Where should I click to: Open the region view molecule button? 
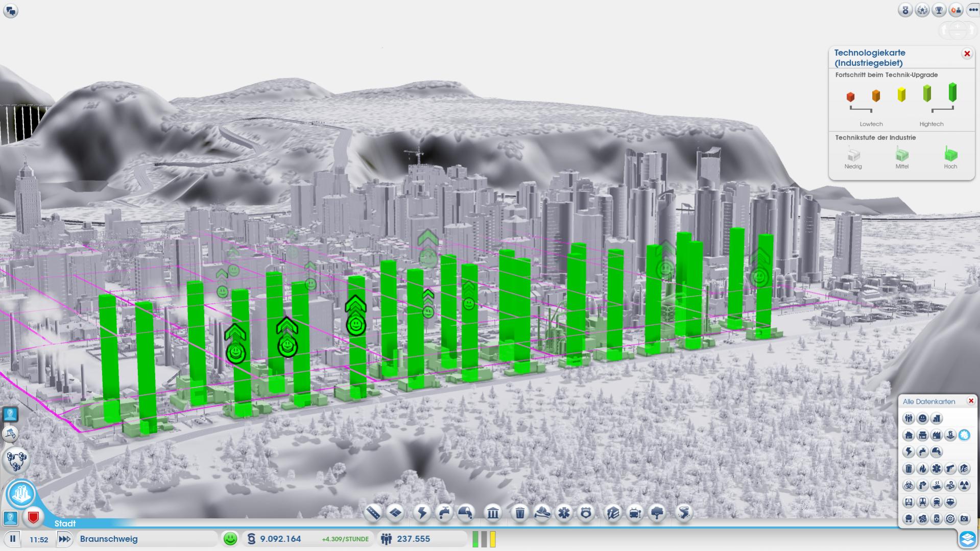[x=16, y=460]
